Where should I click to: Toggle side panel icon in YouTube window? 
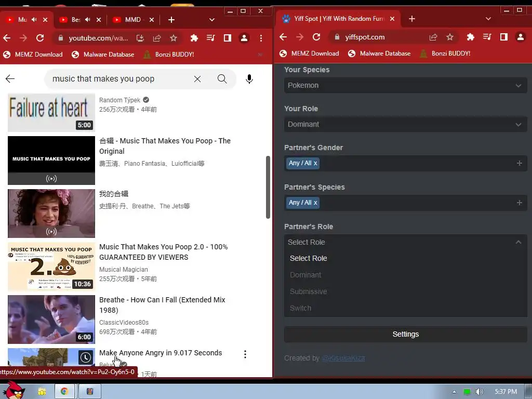(x=228, y=38)
